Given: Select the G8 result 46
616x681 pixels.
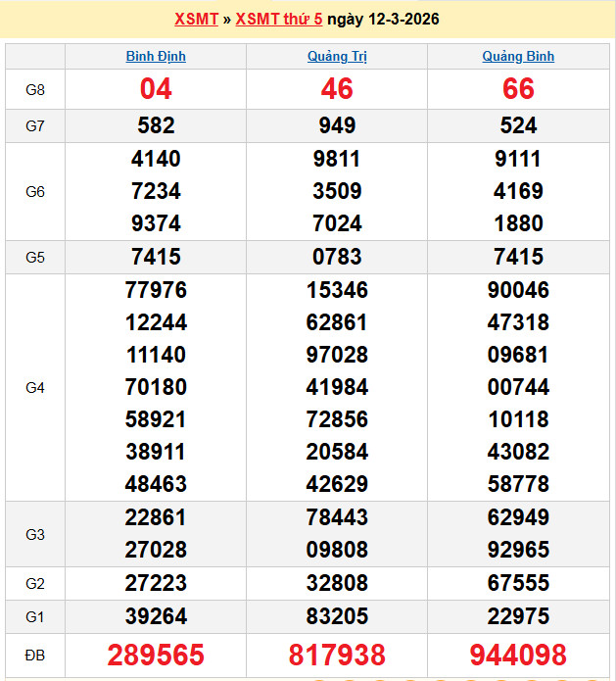Looking at the screenshot, I should (x=336, y=89).
